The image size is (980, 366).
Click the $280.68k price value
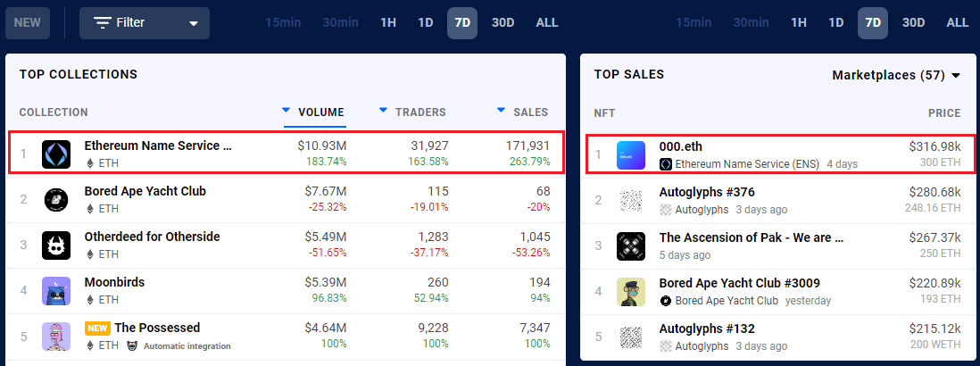tap(935, 192)
